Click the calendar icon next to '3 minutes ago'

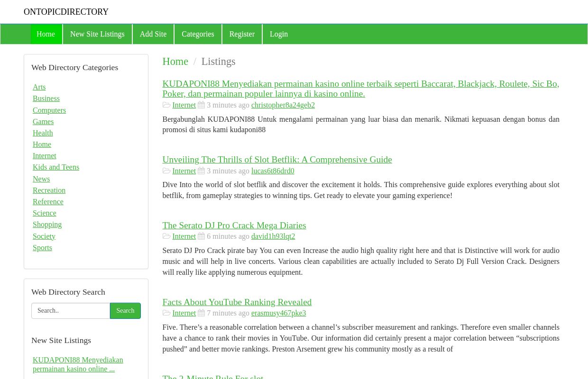coord(201,105)
